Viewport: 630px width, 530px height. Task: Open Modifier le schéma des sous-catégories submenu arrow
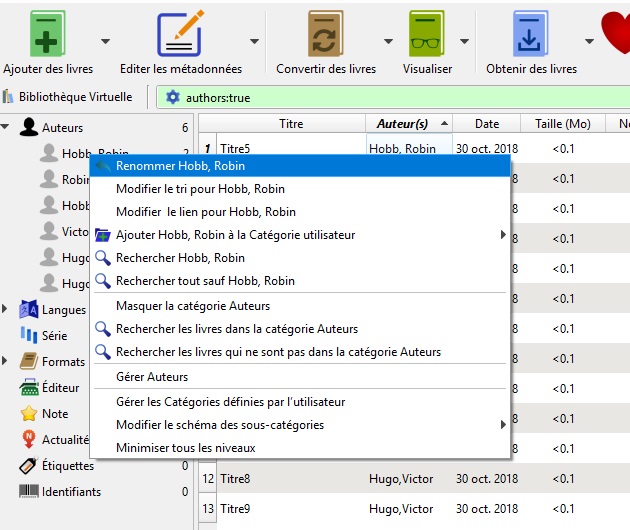[503, 424]
